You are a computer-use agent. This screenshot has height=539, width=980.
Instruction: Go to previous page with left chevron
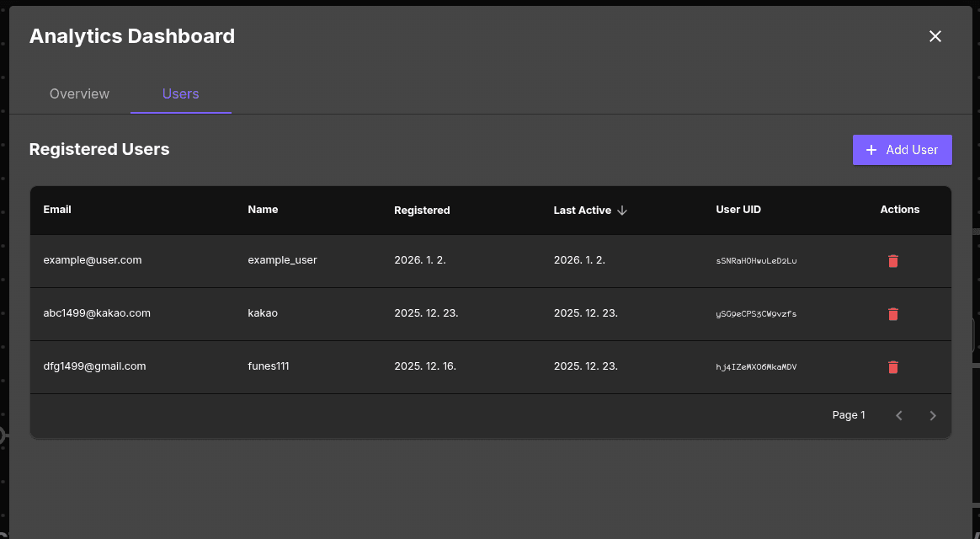pyautogui.click(x=898, y=415)
